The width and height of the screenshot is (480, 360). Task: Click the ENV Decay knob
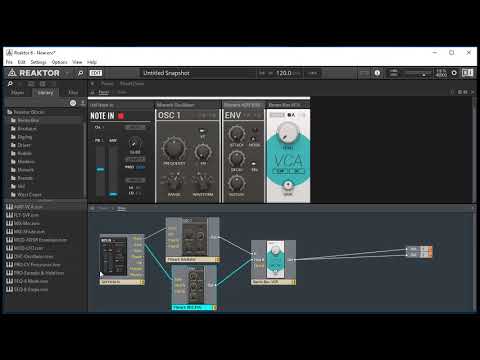236,159
